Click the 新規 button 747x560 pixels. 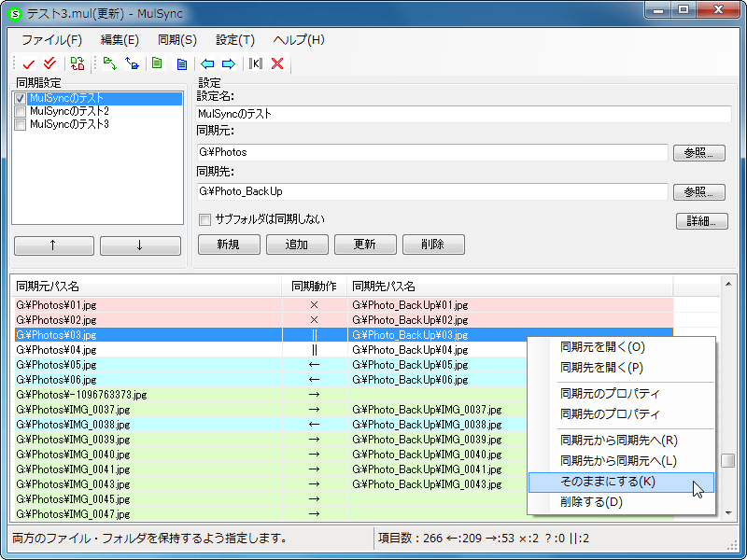229,245
